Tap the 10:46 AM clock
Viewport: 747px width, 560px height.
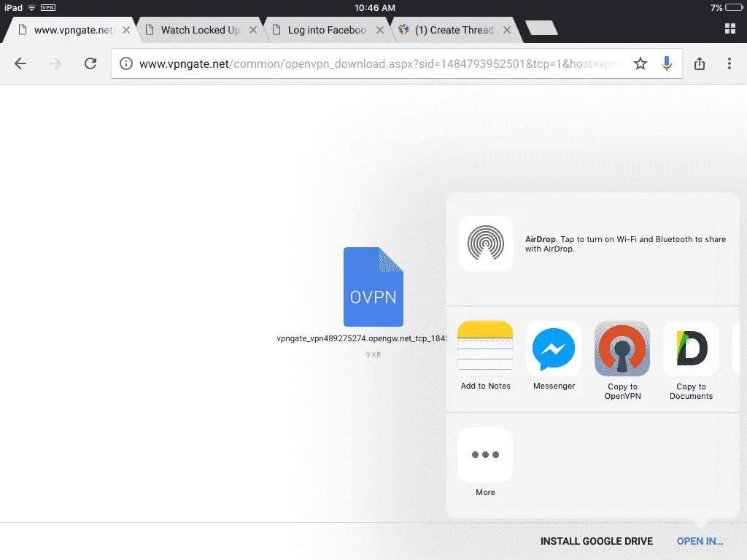374,7
